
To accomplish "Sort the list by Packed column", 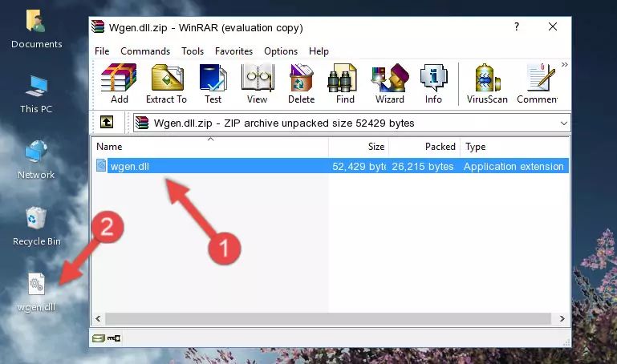I will pyautogui.click(x=424, y=147).
